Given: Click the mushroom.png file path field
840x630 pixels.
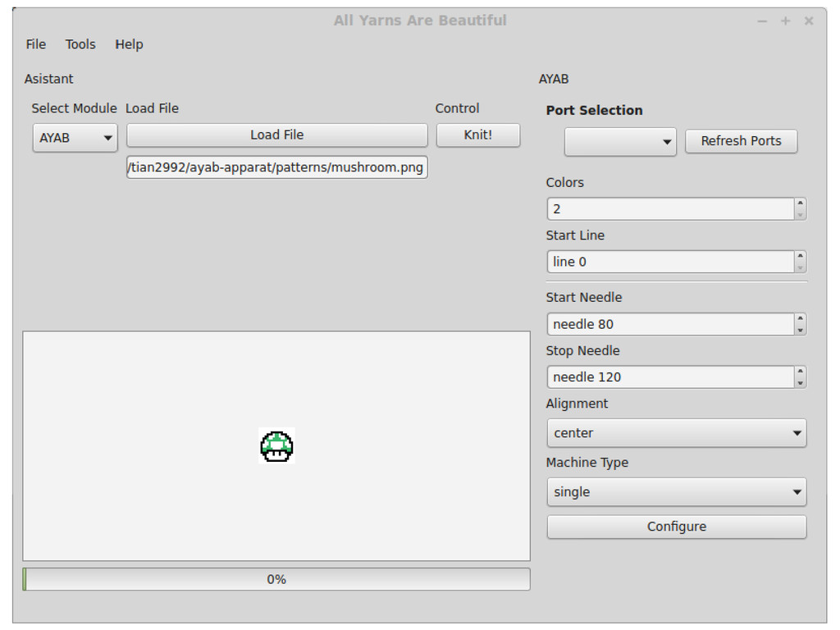Looking at the screenshot, I should 277,167.
